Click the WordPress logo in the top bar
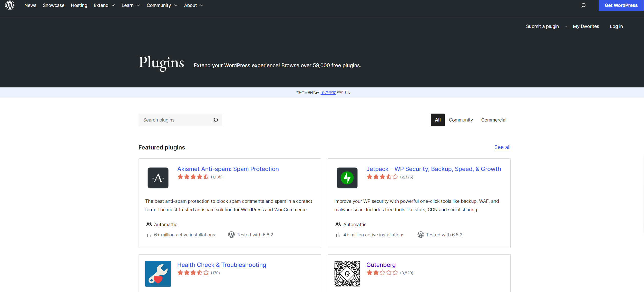Image resolution: width=644 pixels, height=292 pixels. (x=10, y=5)
